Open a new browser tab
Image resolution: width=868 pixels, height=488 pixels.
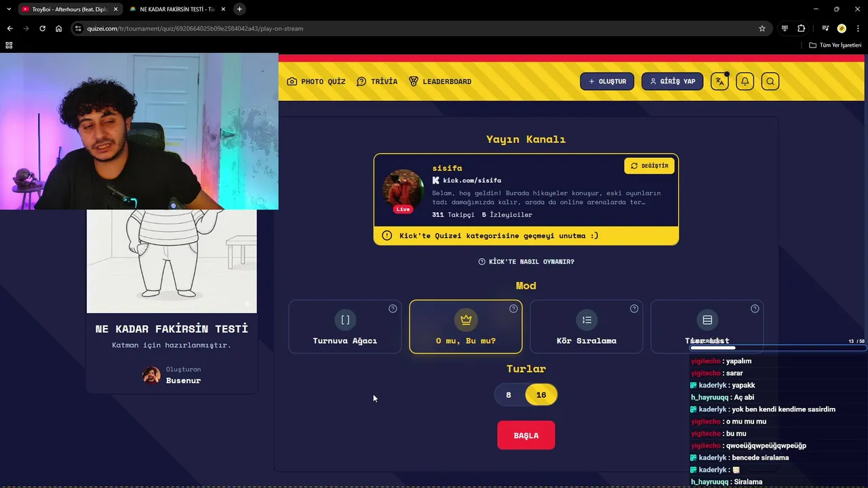coord(239,9)
